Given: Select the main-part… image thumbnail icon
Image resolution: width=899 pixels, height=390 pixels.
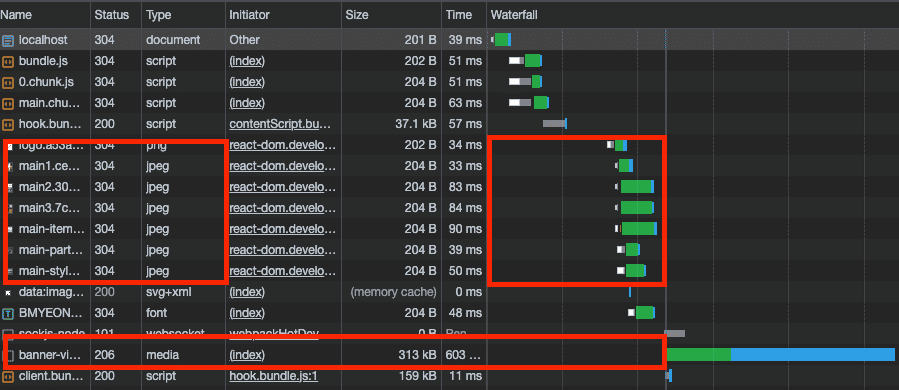Looking at the screenshot, I should pyautogui.click(x=10, y=251).
